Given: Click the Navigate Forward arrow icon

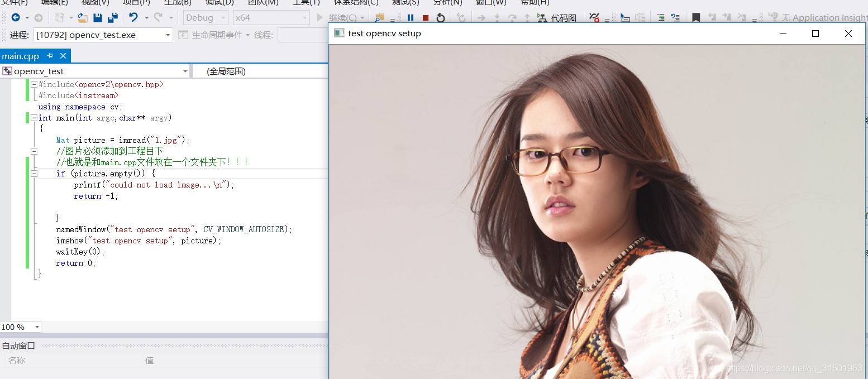Looking at the screenshot, I should pyautogui.click(x=39, y=18).
